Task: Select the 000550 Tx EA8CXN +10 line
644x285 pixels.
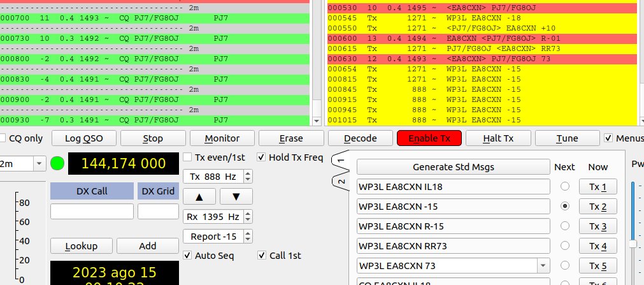Action: point(482,29)
